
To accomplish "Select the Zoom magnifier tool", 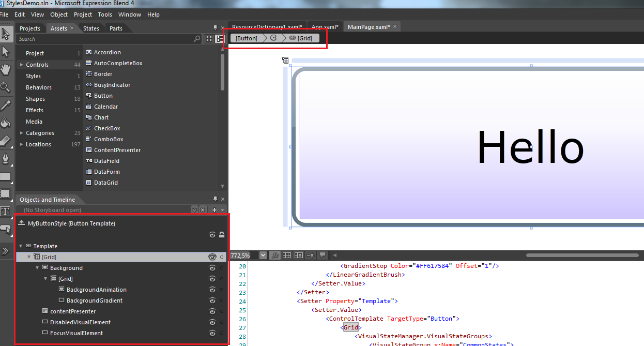I will click(x=6, y=87).
